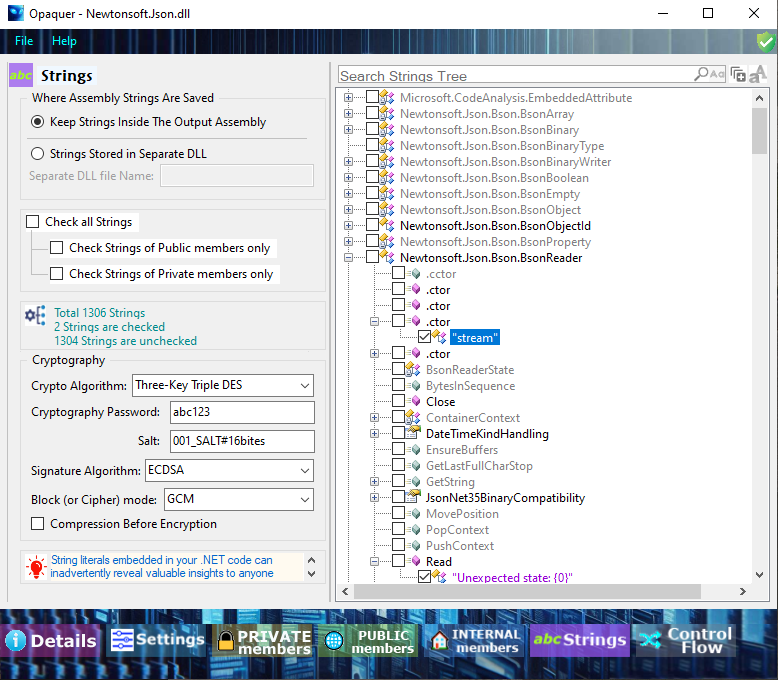Click the gear tree icon beside Total 1306 Strings
778x680 pixels.
(x=35, y=315)
